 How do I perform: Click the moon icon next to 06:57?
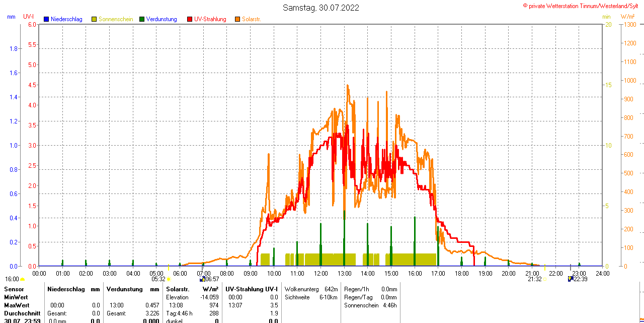(x=202, y=279)
